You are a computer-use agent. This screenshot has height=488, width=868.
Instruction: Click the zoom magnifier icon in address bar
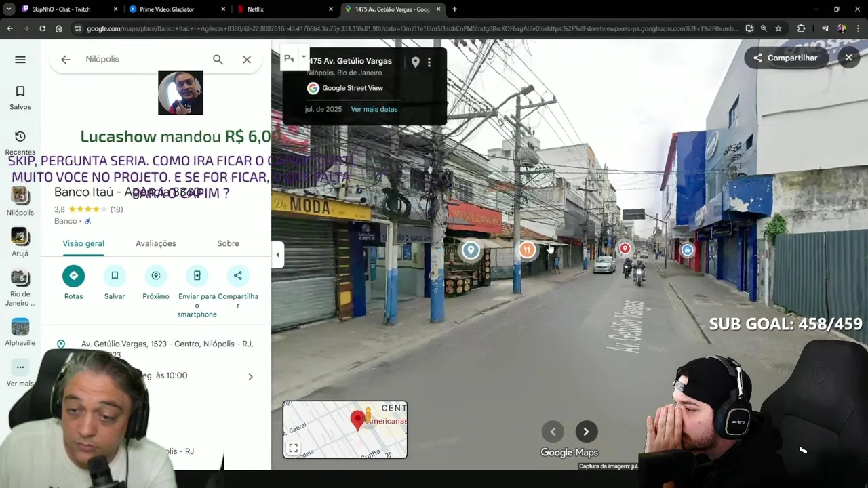pos(764,28)
